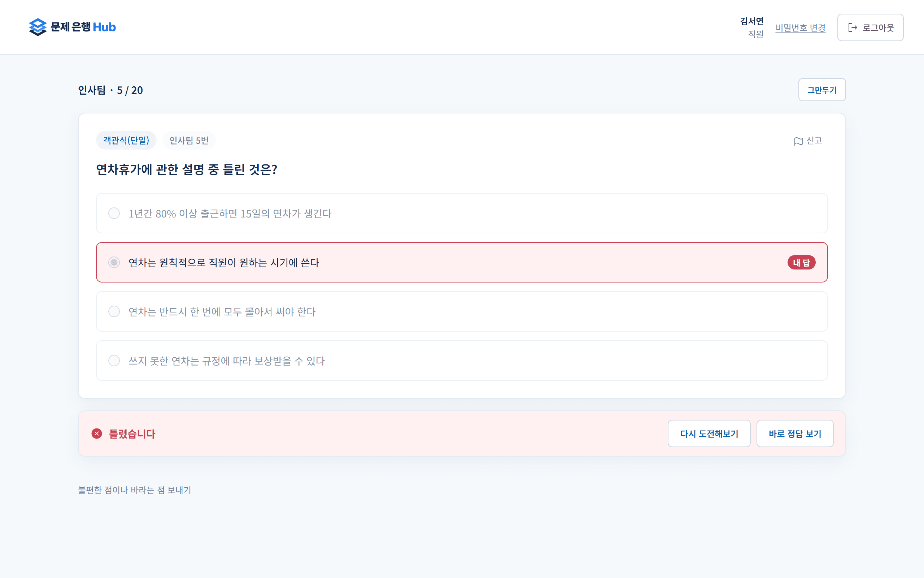Click the 틀렸습니다 result message
The width and height of the screenshot is (924, 578).
(x=132, y=434)
